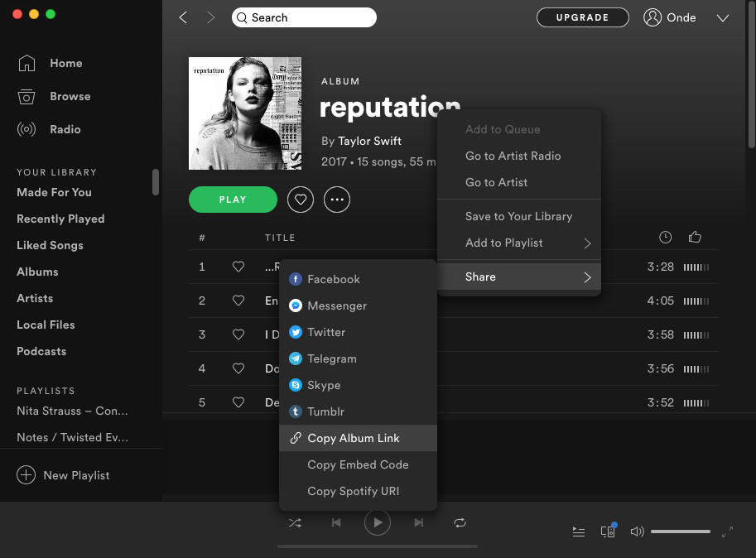Click Add to Queue menu entry

[x=519, y=129]
